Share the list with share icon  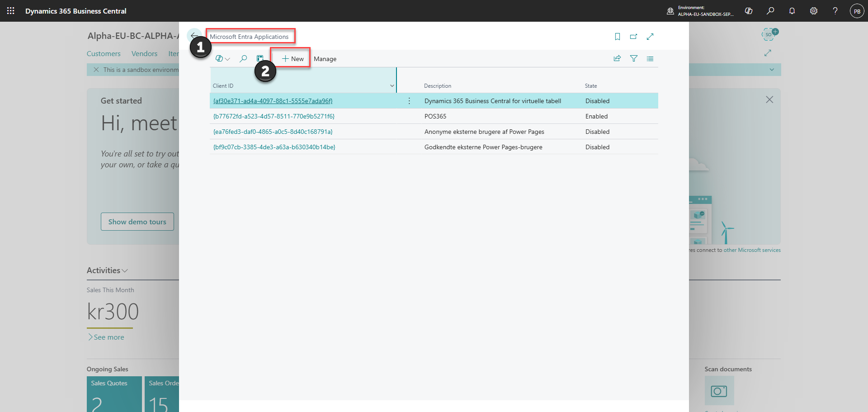tap(617, 58)
